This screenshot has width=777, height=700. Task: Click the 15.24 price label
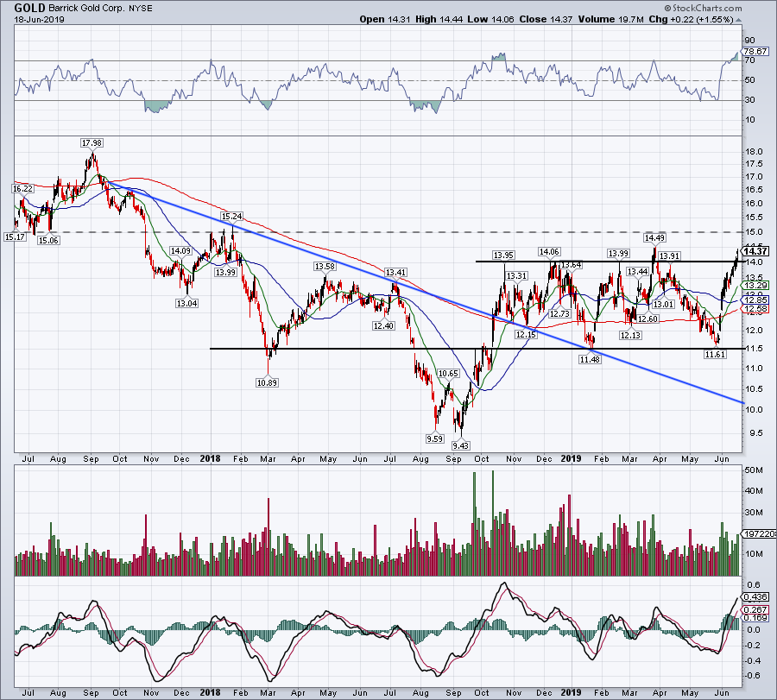point(232,217)
